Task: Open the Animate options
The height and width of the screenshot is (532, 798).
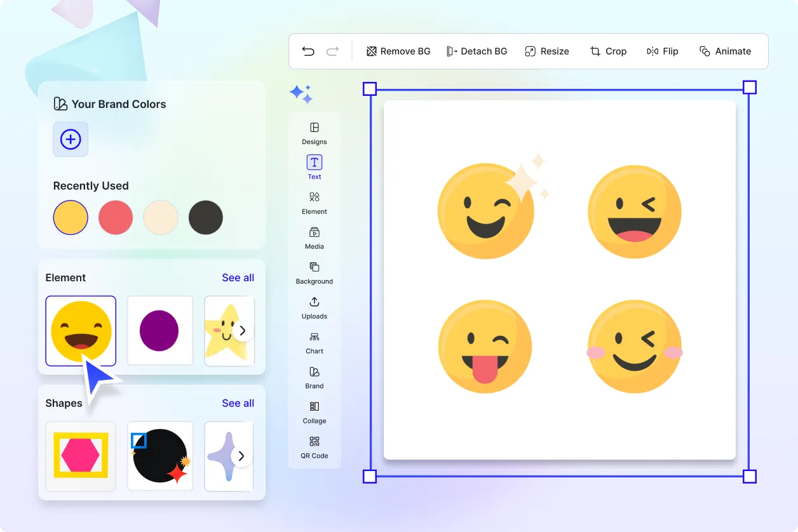Action: [725, 51]
